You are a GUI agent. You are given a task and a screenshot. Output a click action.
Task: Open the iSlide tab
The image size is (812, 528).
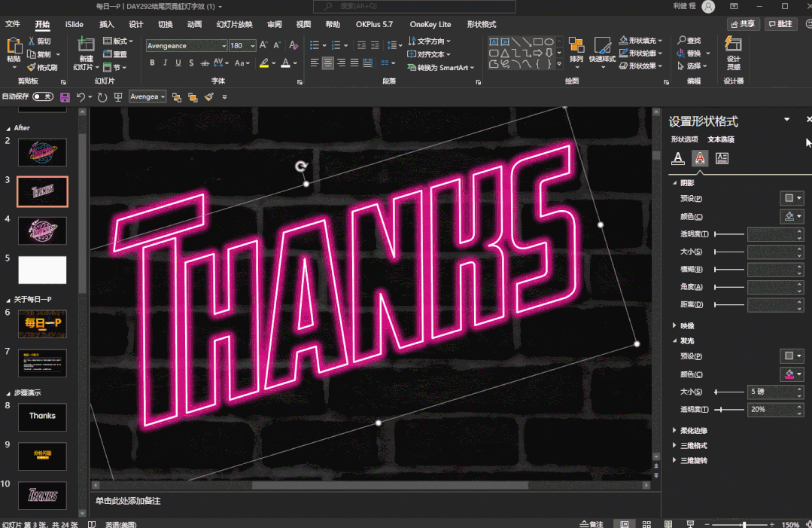(74, 24)
